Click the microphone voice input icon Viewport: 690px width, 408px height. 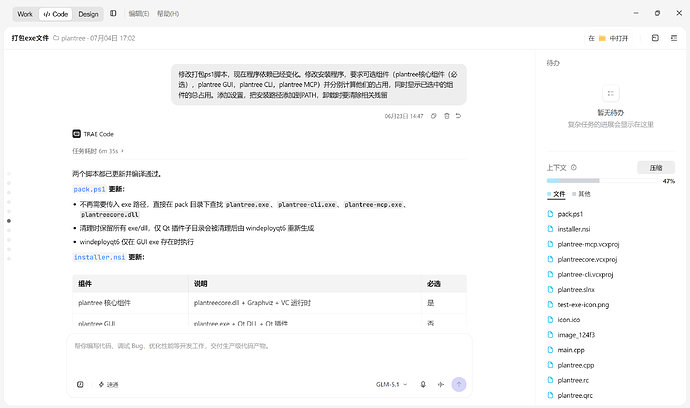(423, 385)
